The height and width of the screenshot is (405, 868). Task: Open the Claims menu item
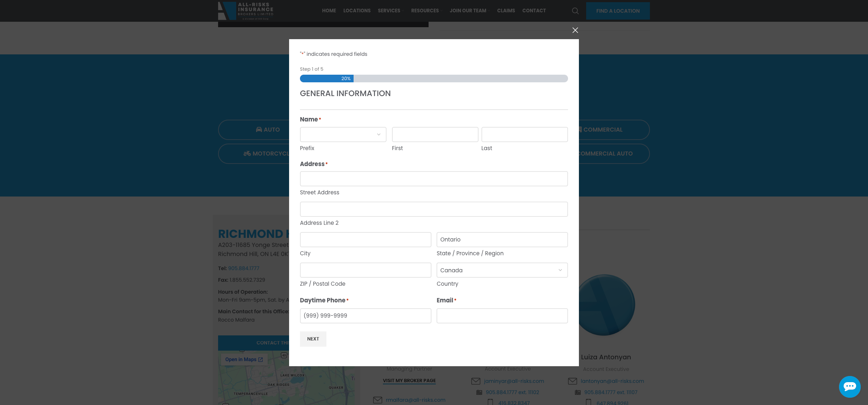506,11
